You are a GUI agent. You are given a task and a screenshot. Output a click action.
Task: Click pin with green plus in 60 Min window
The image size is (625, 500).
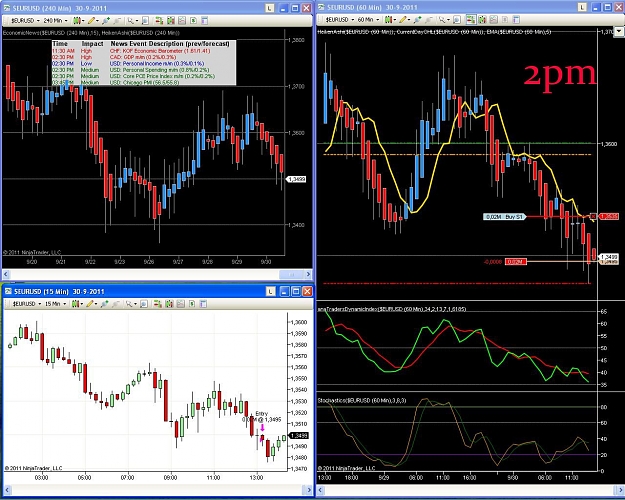pyautogui.click(x=417, y=20)
